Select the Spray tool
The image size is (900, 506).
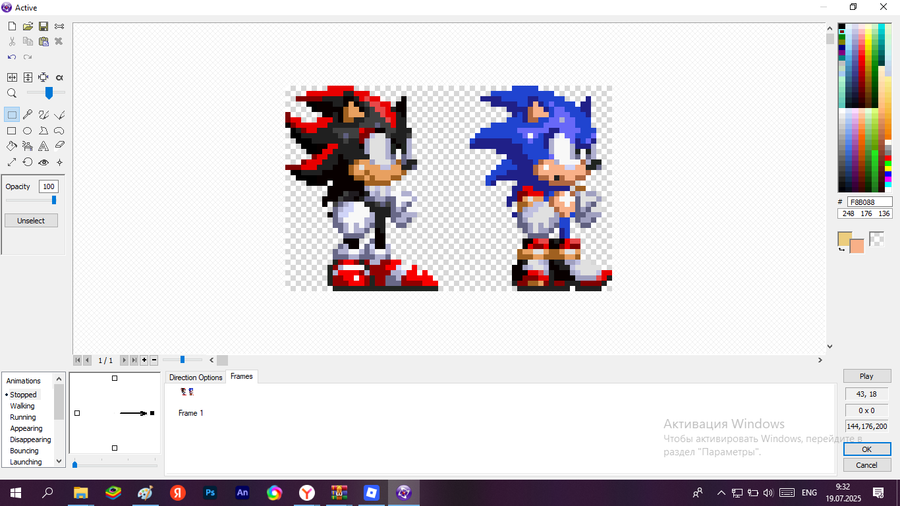(x=28, y=146)
